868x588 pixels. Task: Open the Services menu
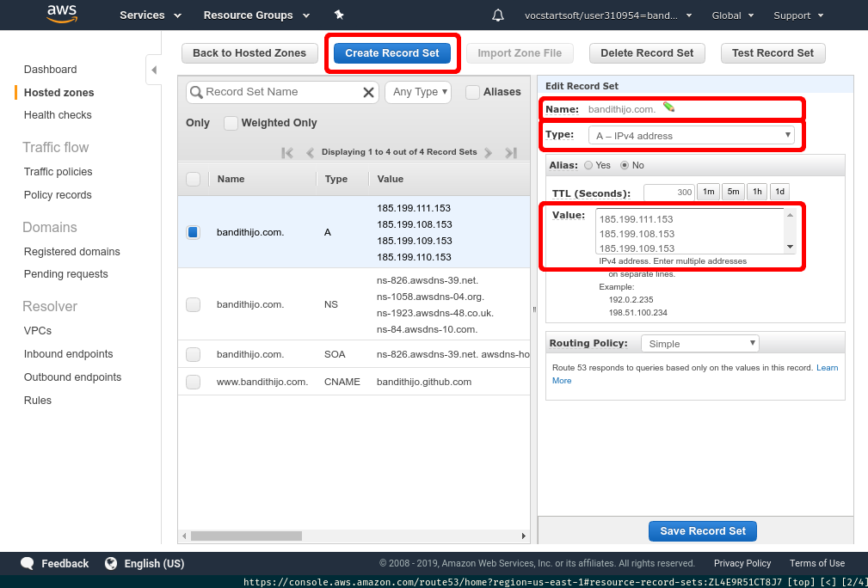tap(150, 15)
